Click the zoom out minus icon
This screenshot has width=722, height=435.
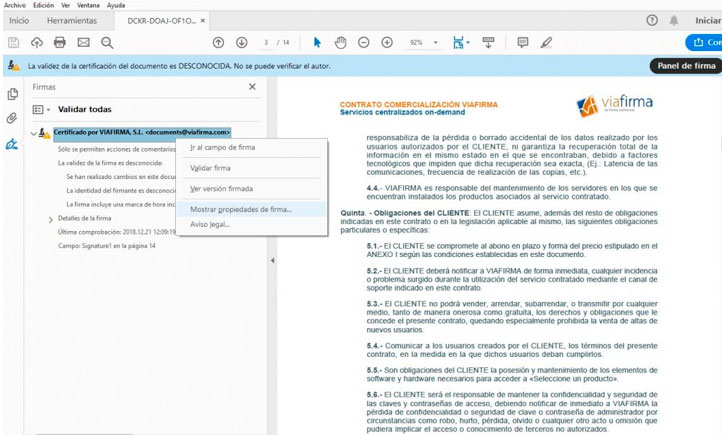(x=362, y=42)
